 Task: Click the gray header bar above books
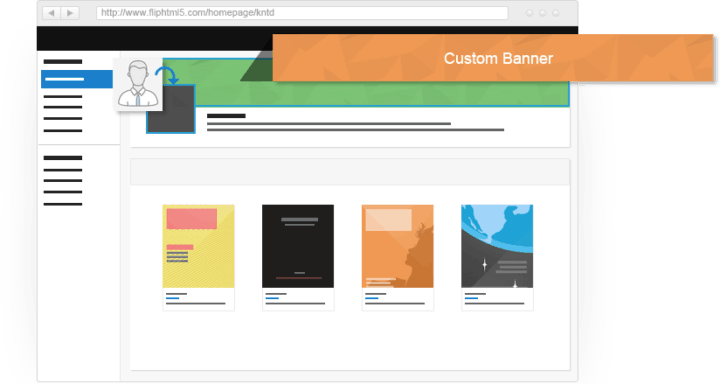(350, 172)
